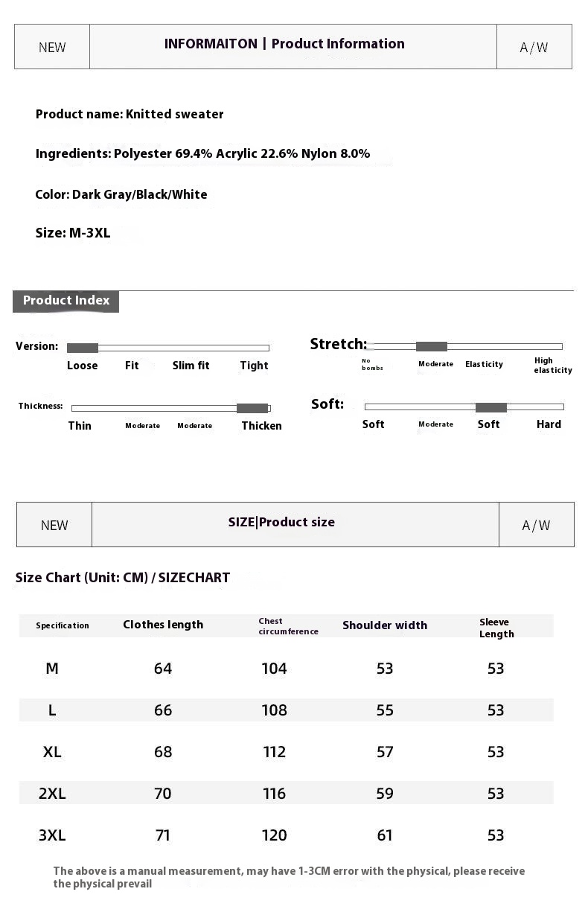This screenshot has height=918, width=588.
Task: Click the 3XL chest circumference value 120
Action: [x=274, y=835]
